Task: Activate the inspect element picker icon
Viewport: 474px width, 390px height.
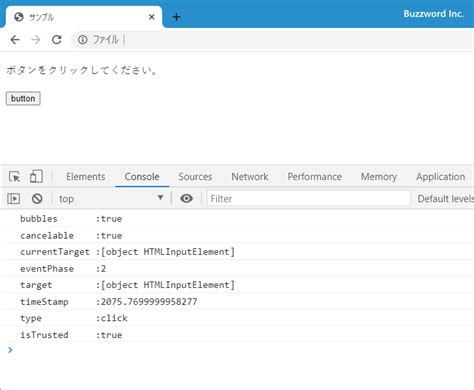Action: coord(15,177)
